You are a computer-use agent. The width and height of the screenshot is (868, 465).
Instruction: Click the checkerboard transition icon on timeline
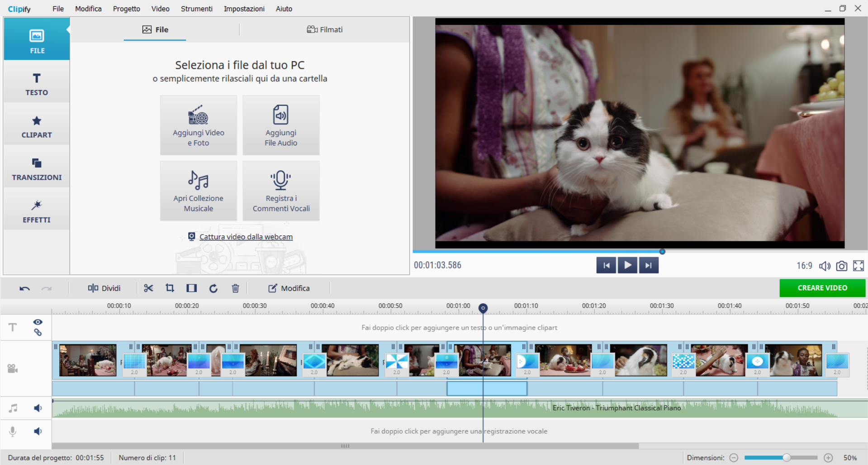click(x=683, y=362)
